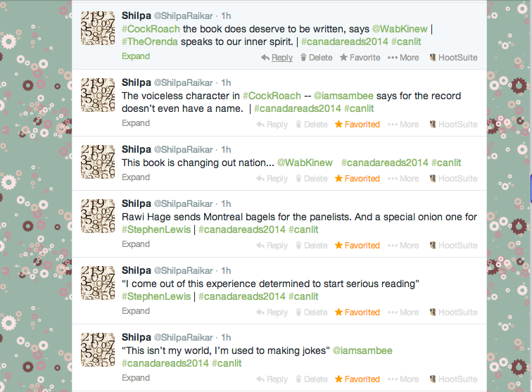Open #StephenLewis hashtag in the bagels tweet
The width and height of the screenshot is (532, 392).
(x=156, y=229)
